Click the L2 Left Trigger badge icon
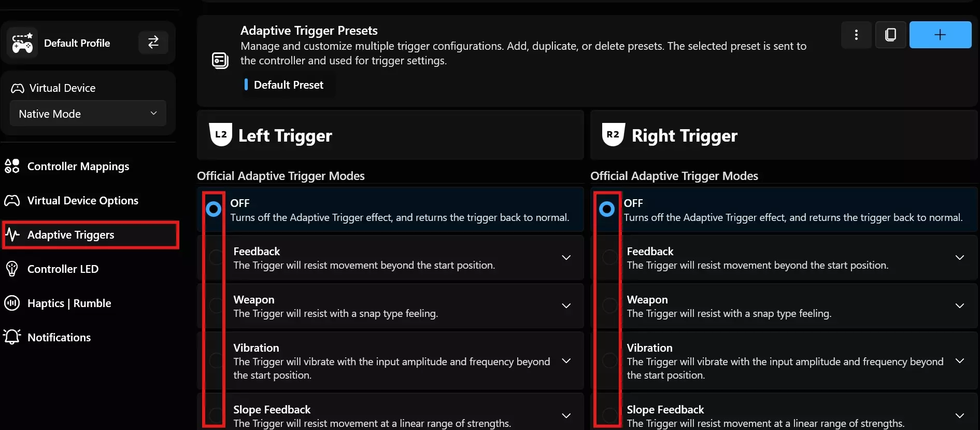The width and height of the screenshot is (980, 430). point(220,135)
